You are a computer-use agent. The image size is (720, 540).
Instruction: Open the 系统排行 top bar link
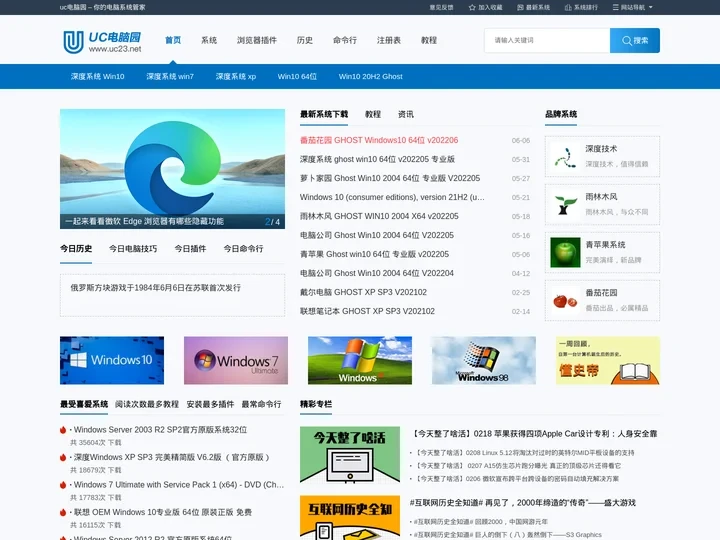581,7
